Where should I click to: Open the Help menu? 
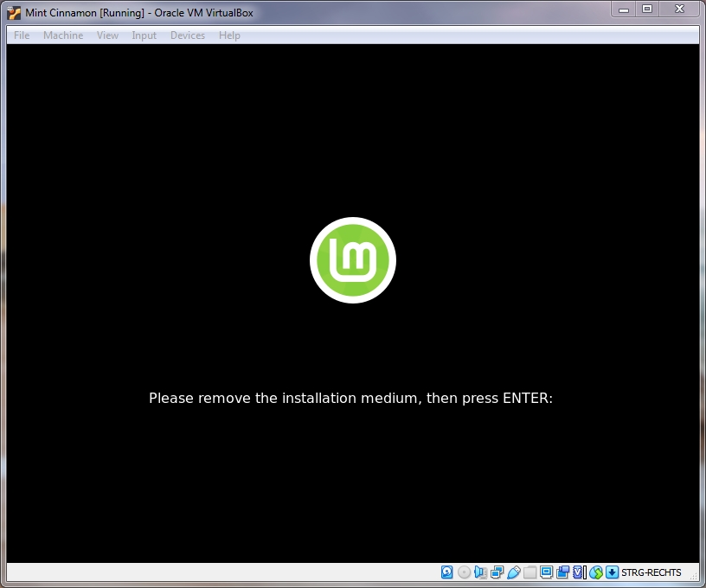[229, 35]
